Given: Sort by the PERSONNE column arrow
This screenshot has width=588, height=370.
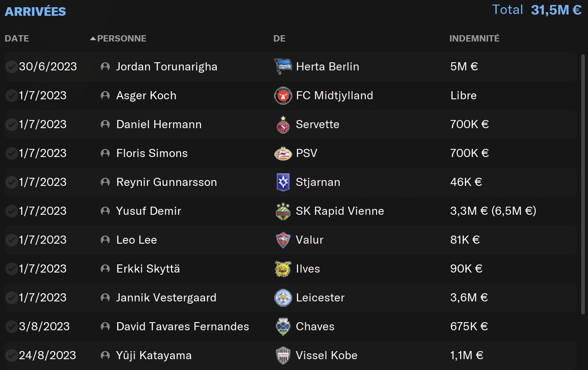Looking at the screenshot, I should 93,38.
